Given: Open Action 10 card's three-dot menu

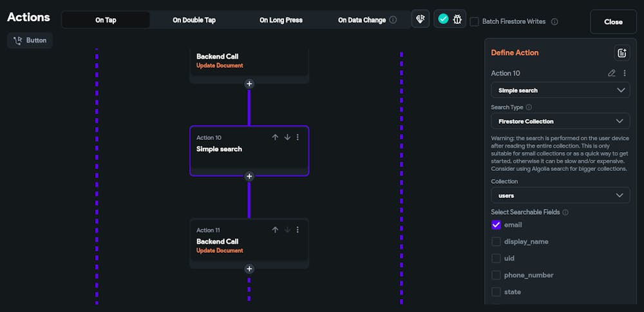Looking at the screenshot, I should [x=298, y=137].
